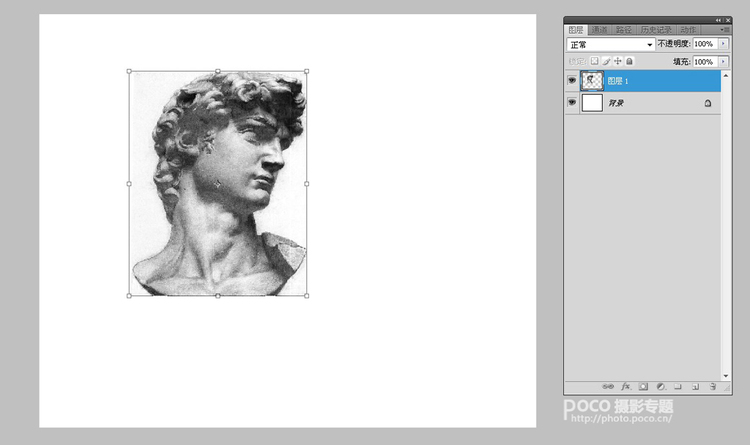Click the top-right transform handle
This screenshot has height=445, width=750.
click(x=307, y=71)
